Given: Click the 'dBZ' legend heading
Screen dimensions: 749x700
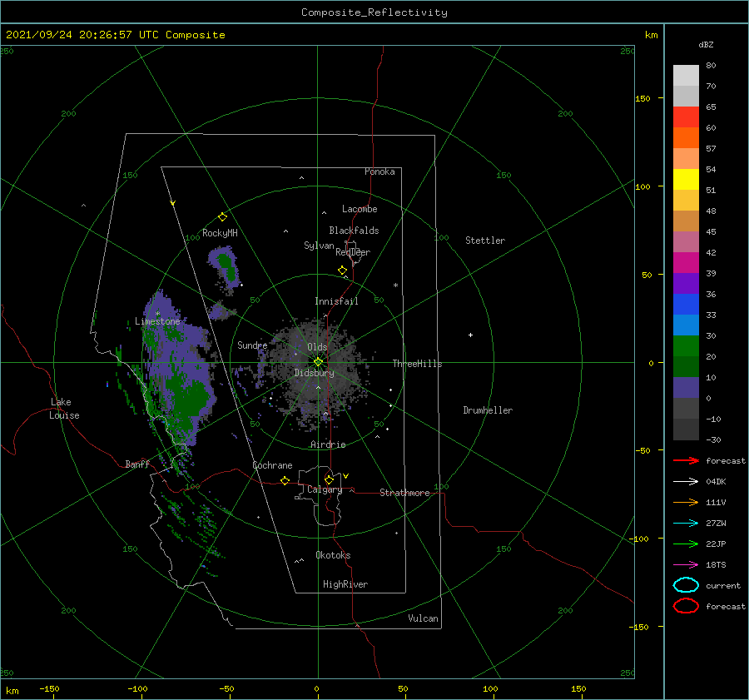Looking at the screenshot, I should point(706,45).
